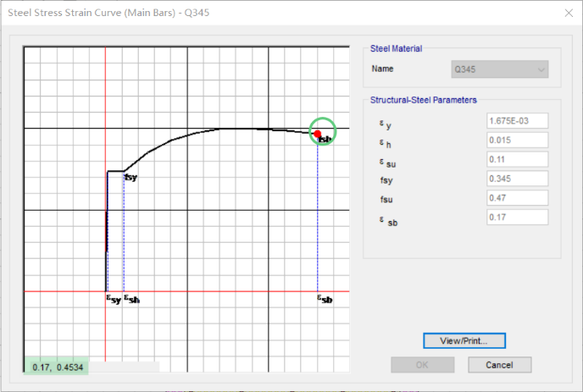Open the steel material Name dropdown
The image size is (583, 392).
coord(500,69)
